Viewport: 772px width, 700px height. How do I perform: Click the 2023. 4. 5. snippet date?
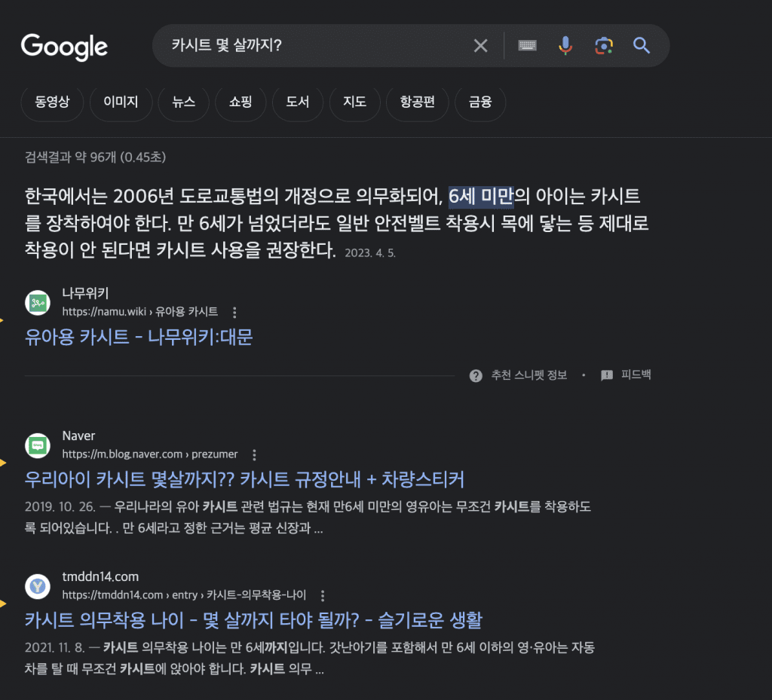click(x=369, y=253)
